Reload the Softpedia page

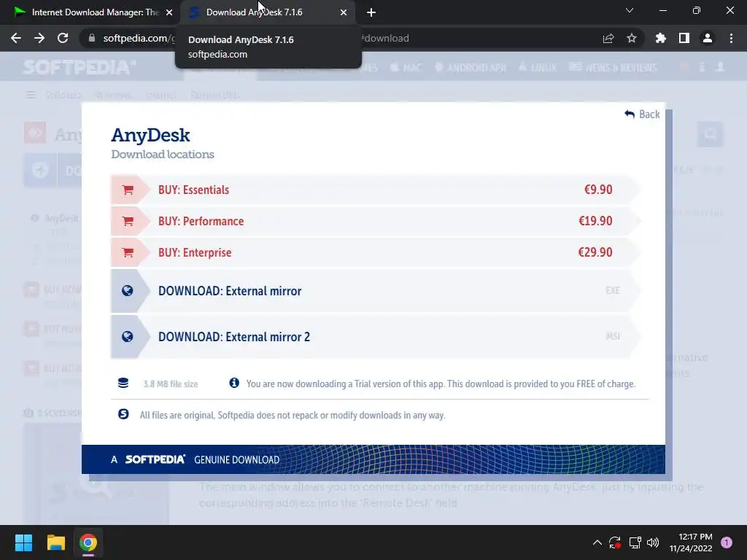(x=63, y=38)
